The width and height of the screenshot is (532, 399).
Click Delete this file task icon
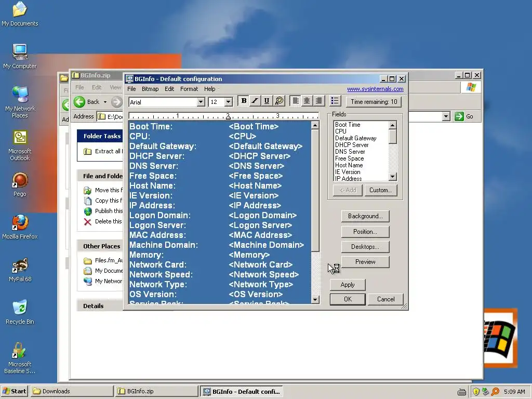pos(87,222)
